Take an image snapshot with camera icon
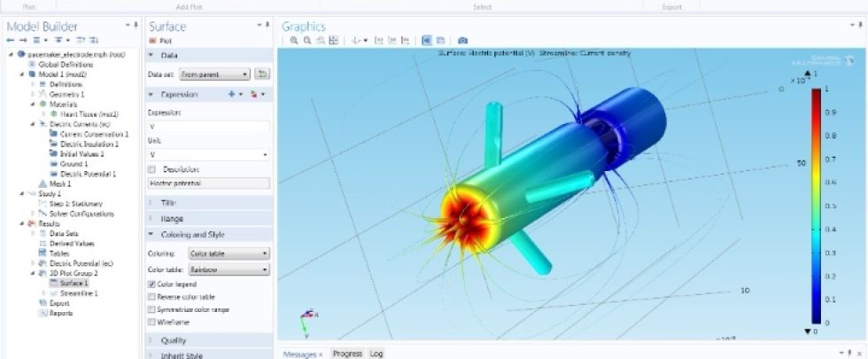 pyautogui.click(x=462, y=41)
